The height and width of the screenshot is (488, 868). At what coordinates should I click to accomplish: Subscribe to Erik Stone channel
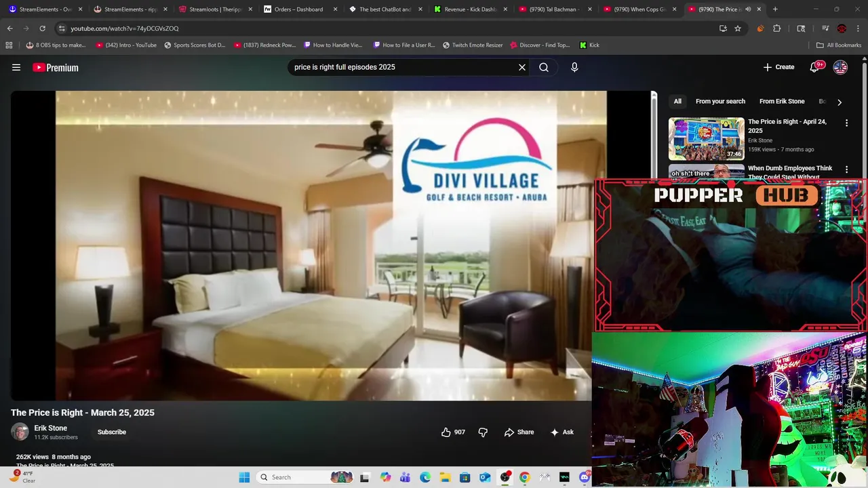coord(112,432)
